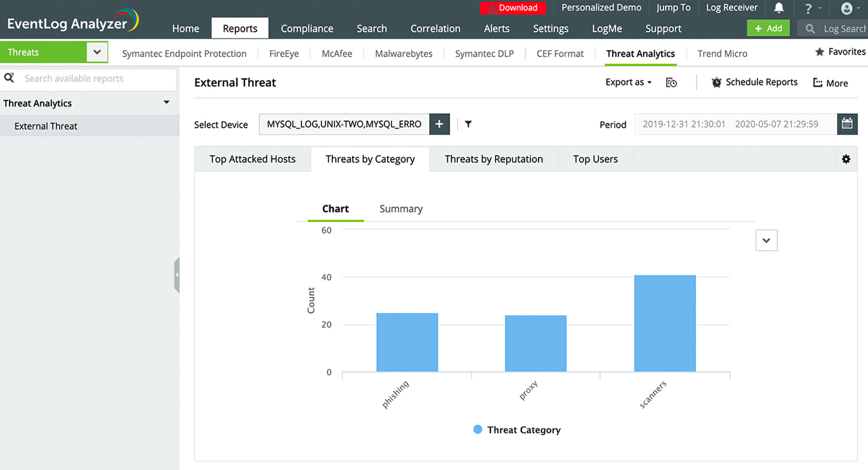This screenshot has height=470, width=868.
Task: Click the phishing bar in chart
Action: tap(407, 342)
